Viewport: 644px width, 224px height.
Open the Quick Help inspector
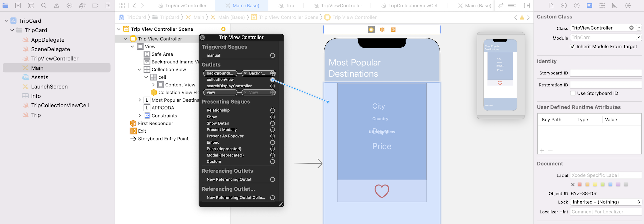click(x=577, y=6)
